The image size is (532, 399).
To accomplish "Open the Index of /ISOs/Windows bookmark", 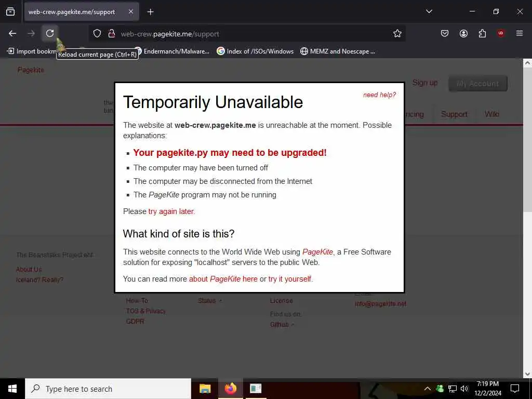I will coord(255,51).
